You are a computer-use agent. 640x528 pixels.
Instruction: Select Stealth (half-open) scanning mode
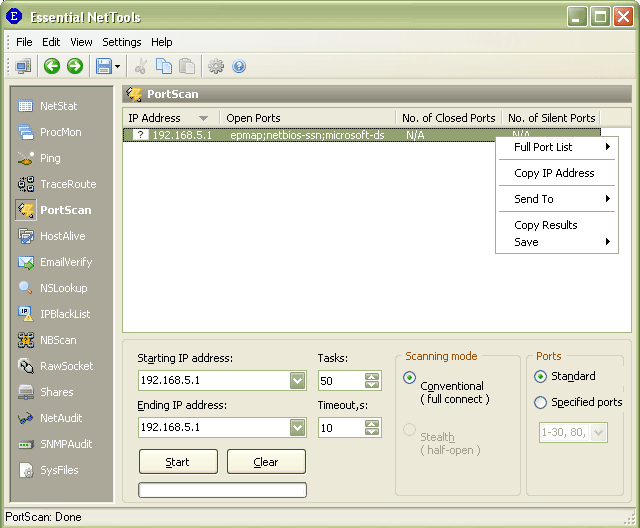[x=409, y=429]
